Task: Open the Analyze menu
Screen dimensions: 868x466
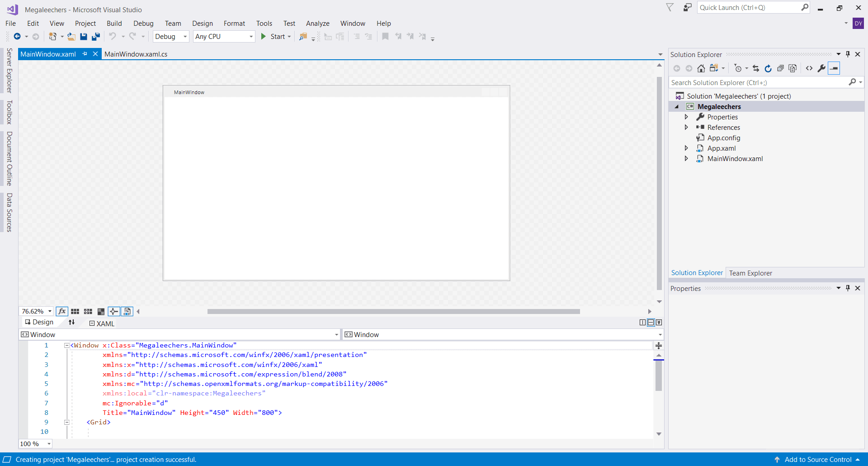Action: (318, 24)
